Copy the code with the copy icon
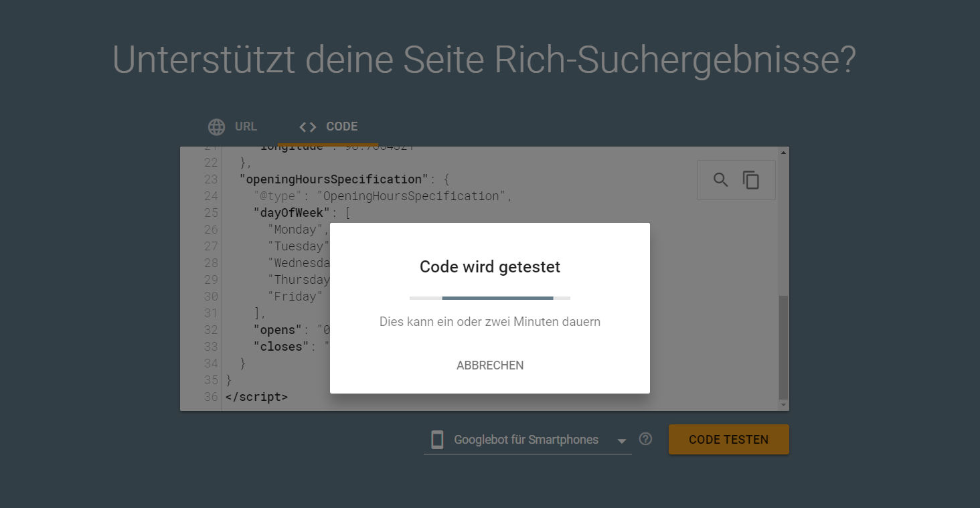 click(751, 179)
